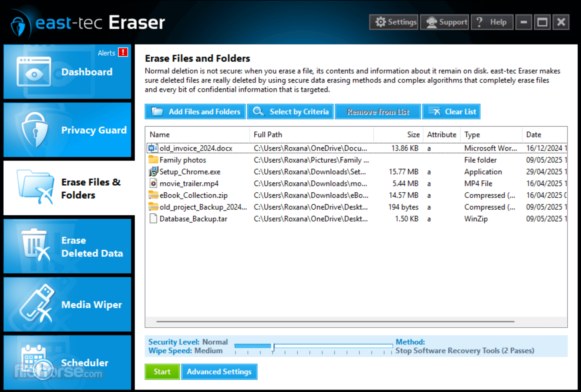The image size is (581, 392).
Task: Click Add Files and Folders button
Action: pyautogui.click(x=195, y=112)
